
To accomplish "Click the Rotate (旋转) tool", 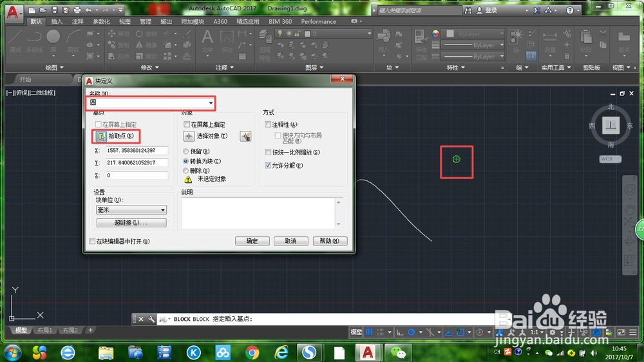I will 146,33.
